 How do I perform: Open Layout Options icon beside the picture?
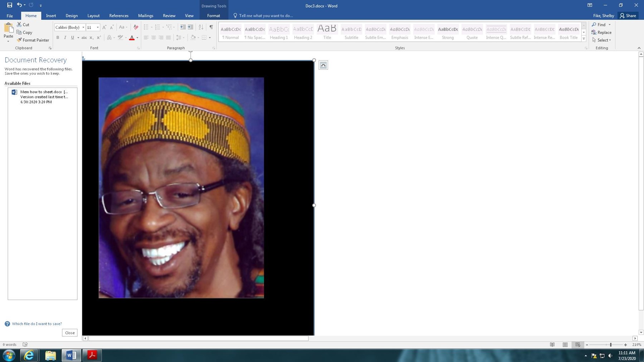(x=323, y=65)
